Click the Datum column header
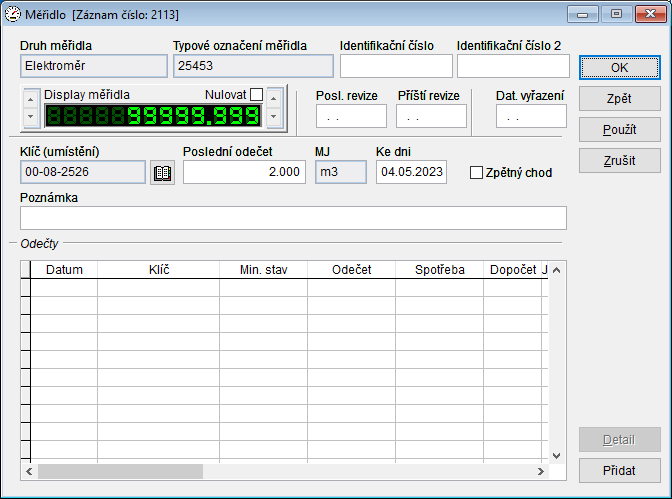This screenshot has width=672, height=499. (64, 270)
